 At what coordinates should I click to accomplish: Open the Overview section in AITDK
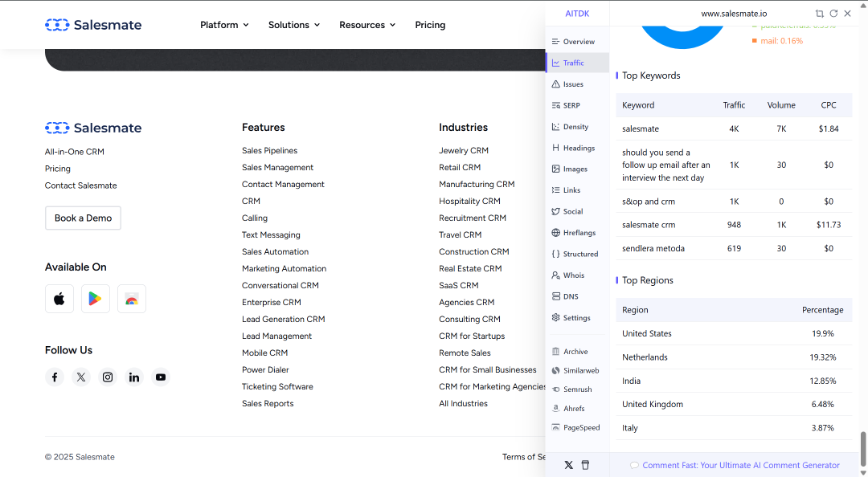point(577,42)
